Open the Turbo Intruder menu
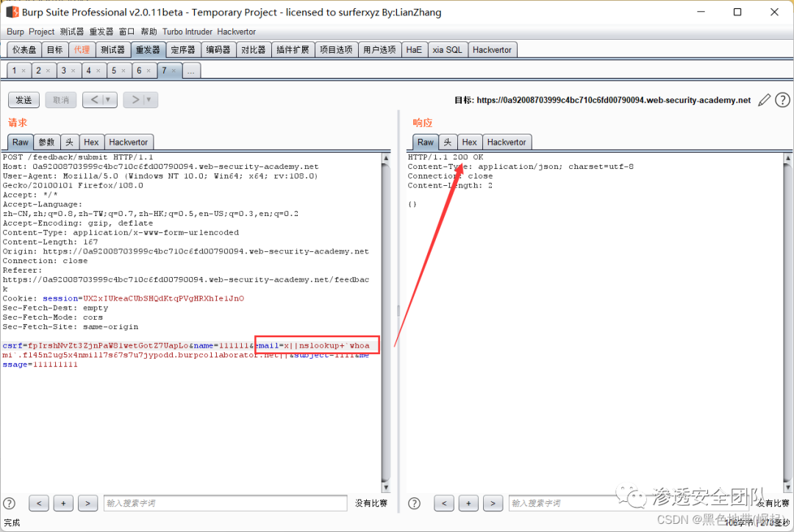The width and height of the screenshot is (794, 532). [187, 32]
